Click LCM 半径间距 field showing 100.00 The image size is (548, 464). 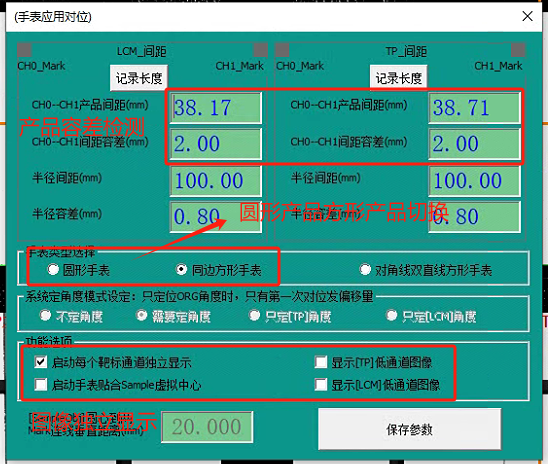pos(216,181)
